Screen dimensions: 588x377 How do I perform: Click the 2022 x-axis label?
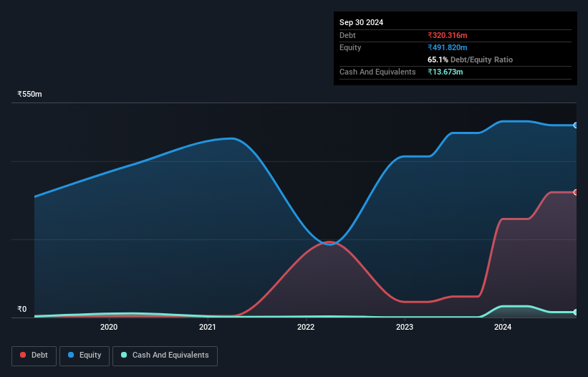pos(306,327)
